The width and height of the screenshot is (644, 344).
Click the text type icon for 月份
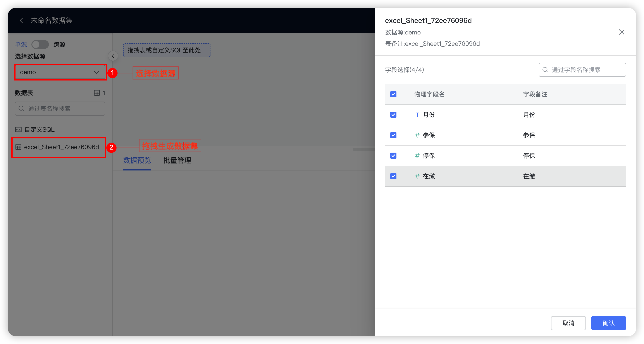(417, 115)
